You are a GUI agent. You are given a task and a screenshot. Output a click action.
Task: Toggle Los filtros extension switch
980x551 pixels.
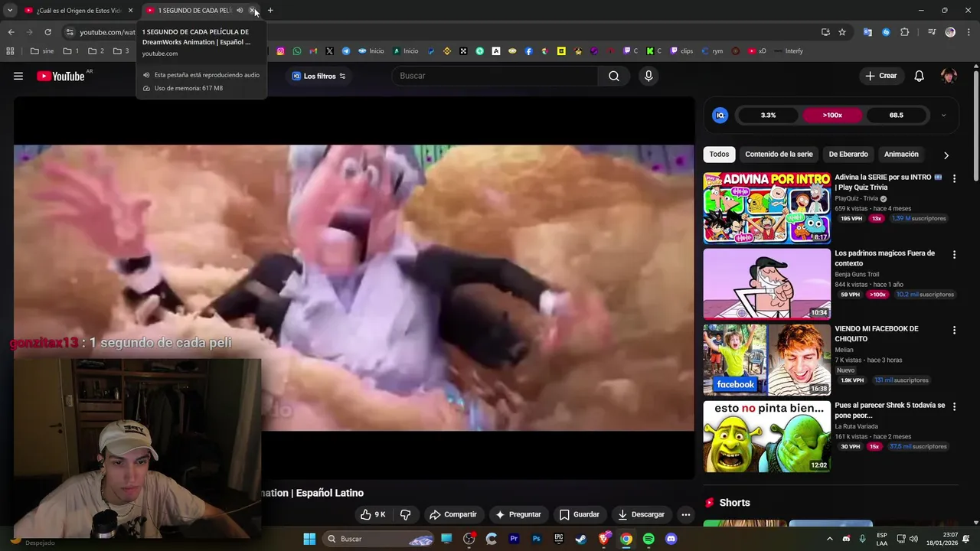click(x=342, y=76)
